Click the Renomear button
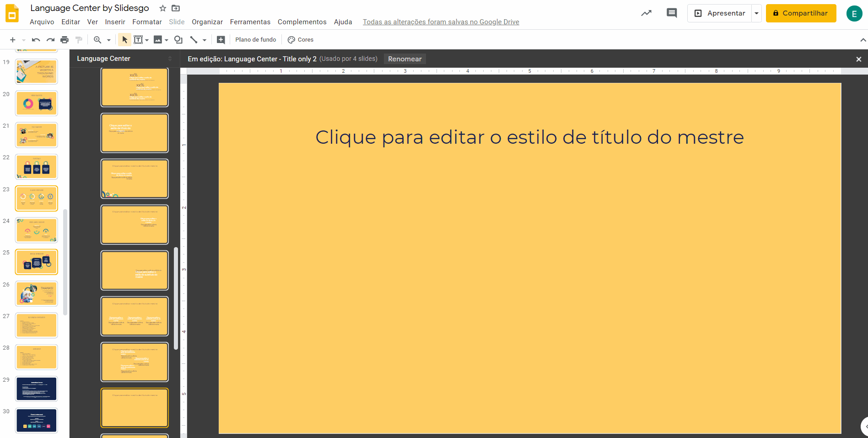The width and height of the screenshot is (868, 438). [405, 59]
